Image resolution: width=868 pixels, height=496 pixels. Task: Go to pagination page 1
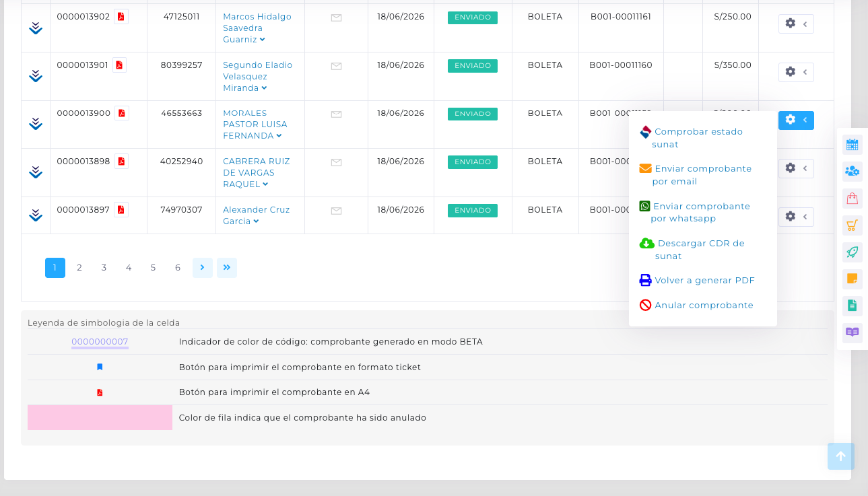[x=55, y=268]
